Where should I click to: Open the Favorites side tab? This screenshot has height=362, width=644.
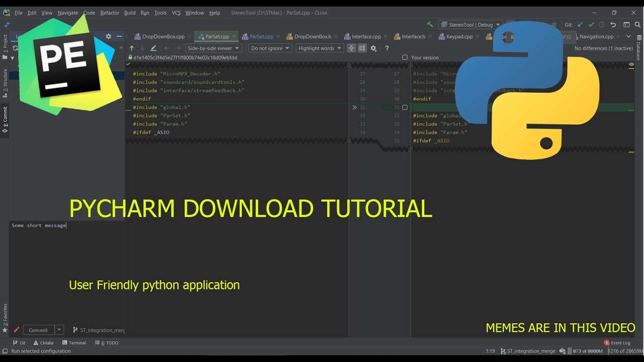(x=5, y=318)
